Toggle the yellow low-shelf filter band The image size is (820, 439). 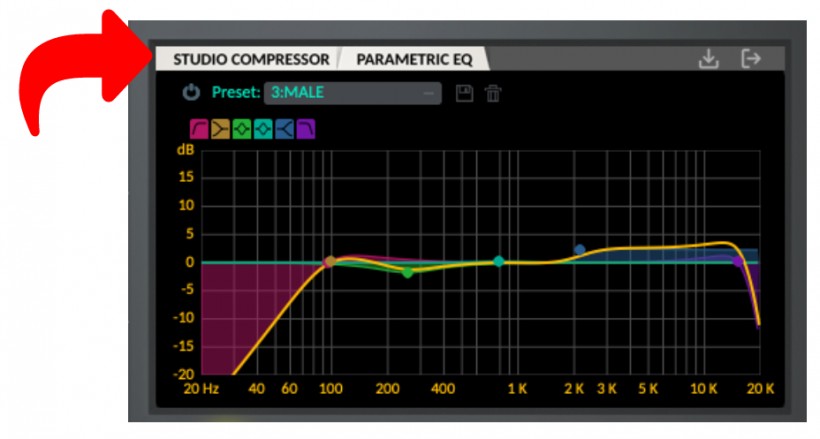[220, 129]
